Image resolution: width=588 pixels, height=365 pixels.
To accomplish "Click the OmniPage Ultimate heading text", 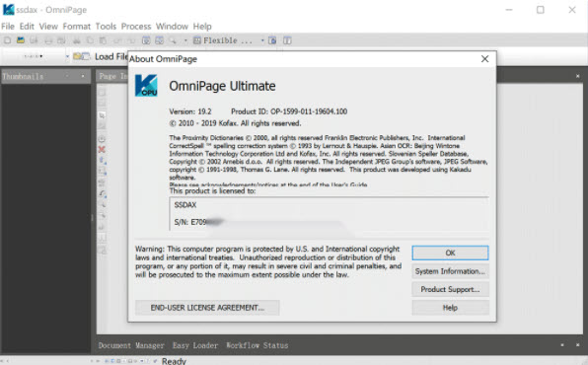I will (222, 86).
